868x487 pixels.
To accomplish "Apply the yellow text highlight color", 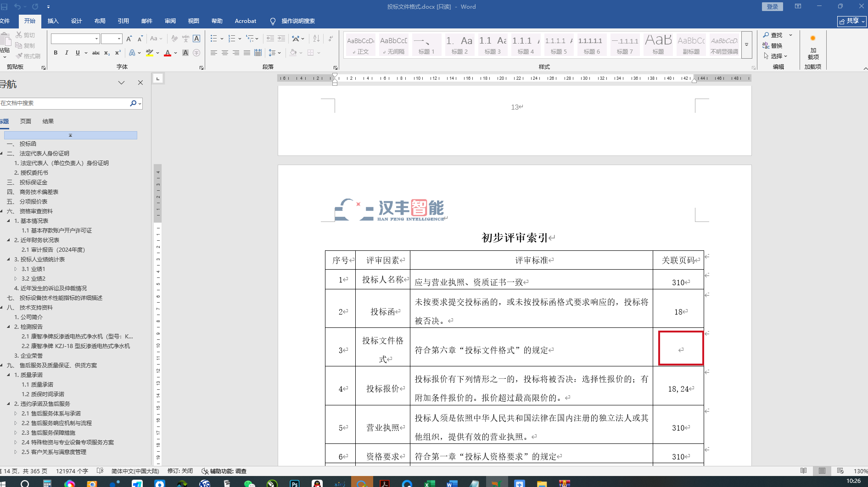I will (x=149, y=53).
